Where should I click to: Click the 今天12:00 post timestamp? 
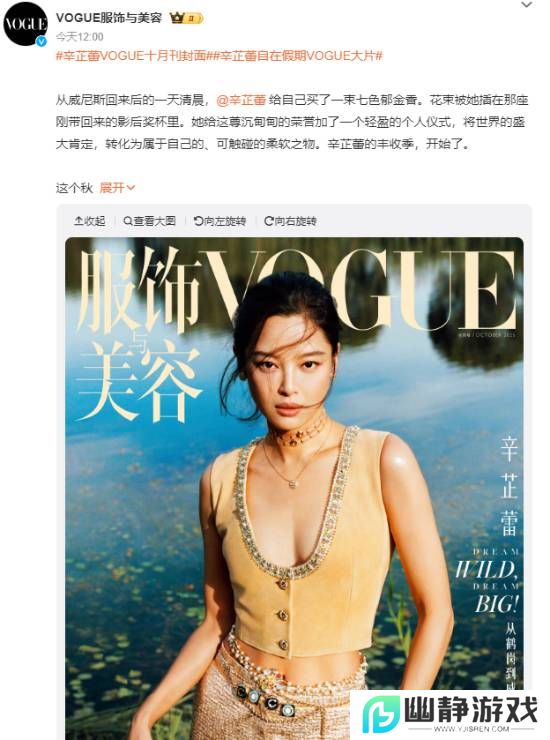(79, 37)
